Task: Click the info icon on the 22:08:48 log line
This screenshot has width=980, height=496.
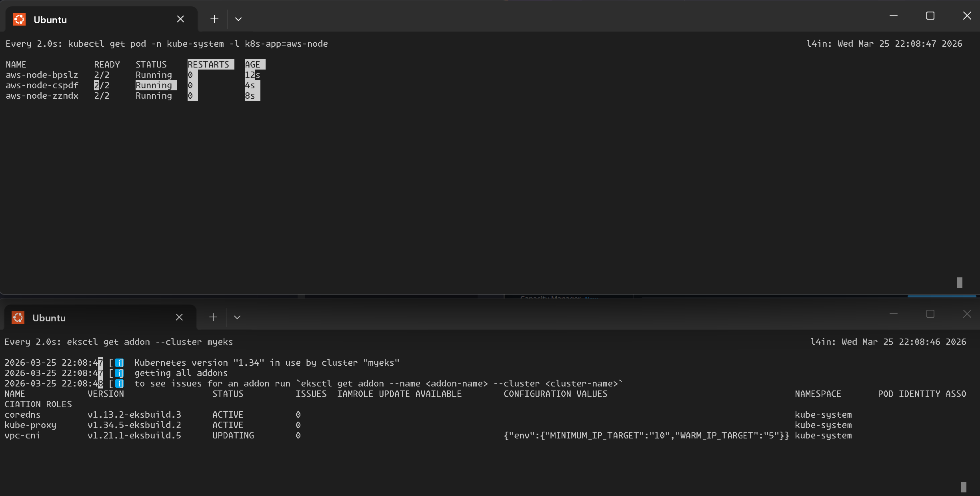Action: [118, 383]
